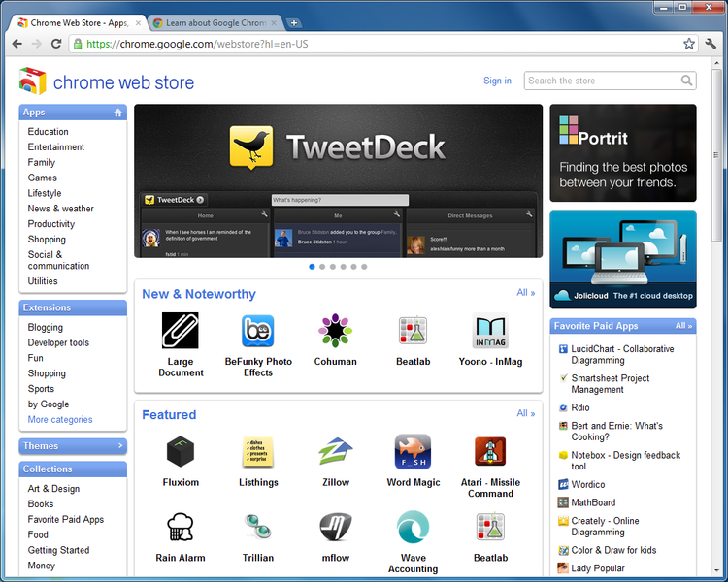Click the forward navigation arrow
The image size is (728, 582).
pos(36,44)
